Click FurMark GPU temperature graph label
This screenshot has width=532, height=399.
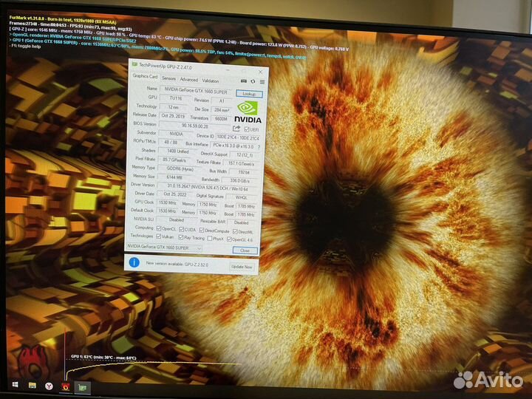(x=103, y=358)
